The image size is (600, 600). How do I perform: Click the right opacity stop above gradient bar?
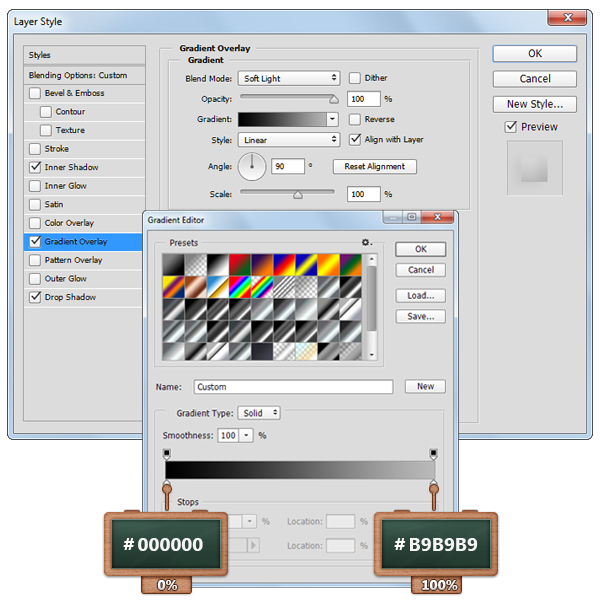tap(433, 453)
